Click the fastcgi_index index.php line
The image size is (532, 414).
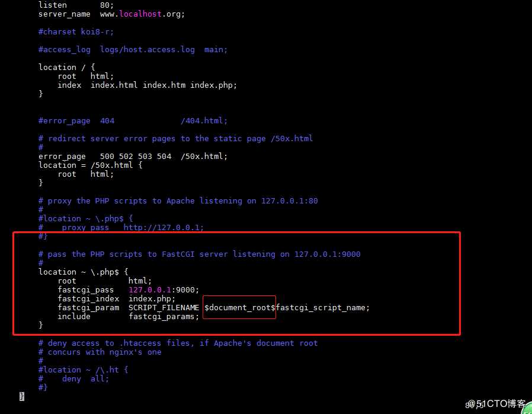click(x=116, y=299)
